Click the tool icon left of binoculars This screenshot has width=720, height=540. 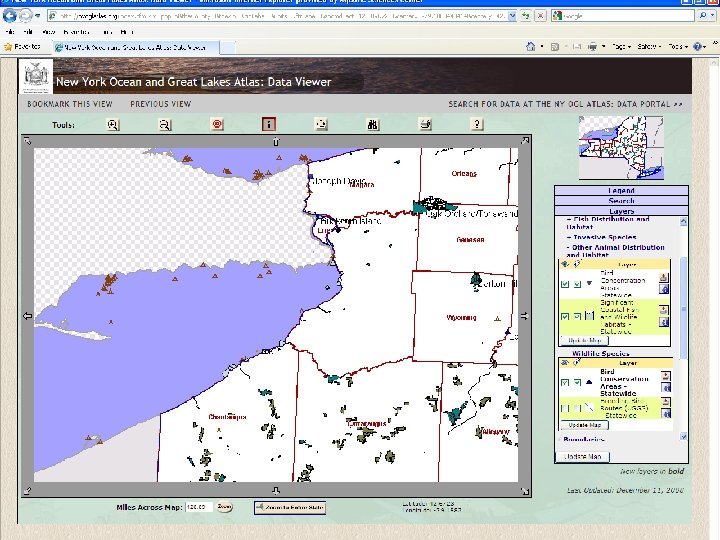click(x=321, y=124)
